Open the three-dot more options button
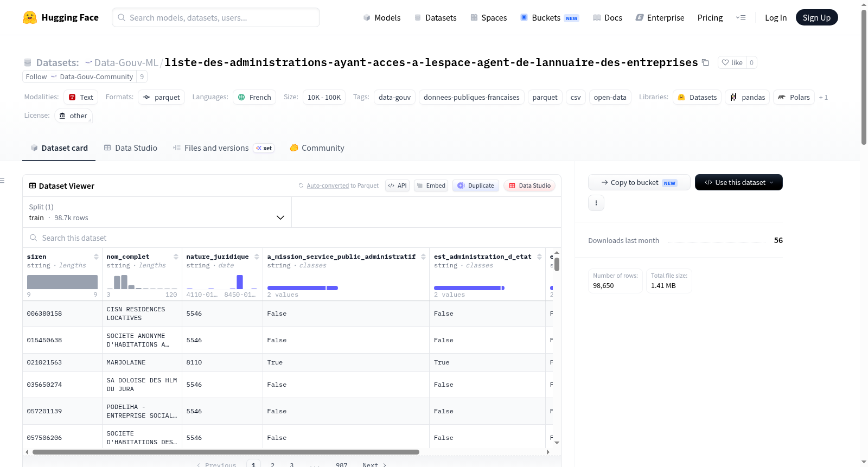Image resolution: width=868 pixels, height=467 pixels. click(596, 203)
